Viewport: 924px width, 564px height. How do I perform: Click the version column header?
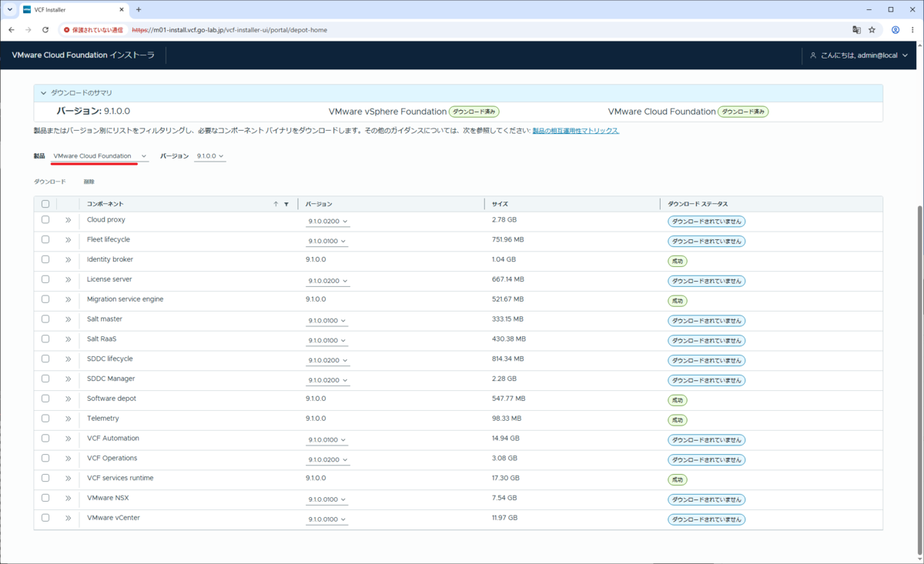[x=319, y=204]
